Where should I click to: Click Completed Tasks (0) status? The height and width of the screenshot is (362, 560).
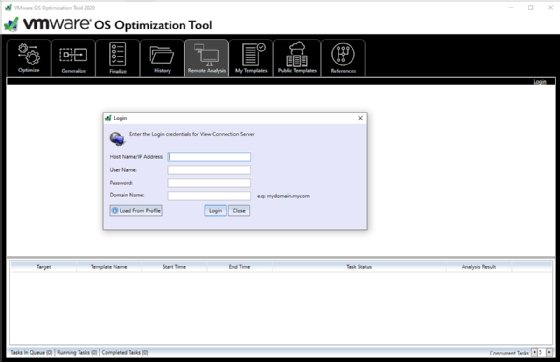pyautogui.click(x=125, y=352)
